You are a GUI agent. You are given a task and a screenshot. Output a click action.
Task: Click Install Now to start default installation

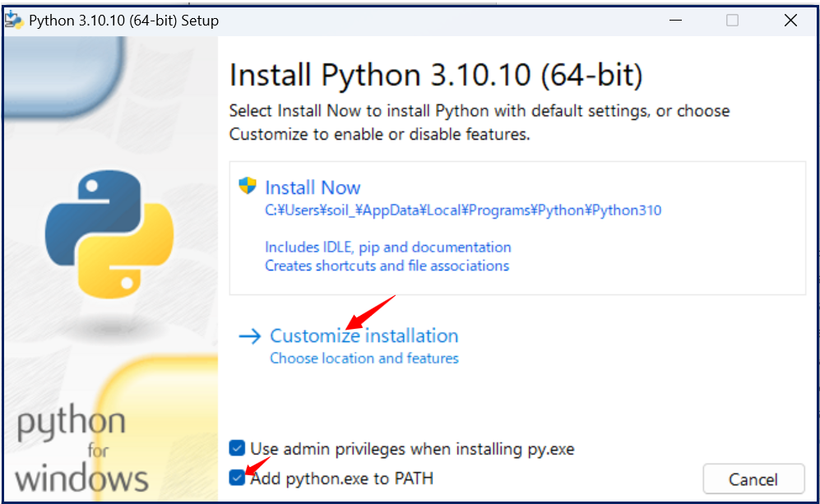(313, 187)
